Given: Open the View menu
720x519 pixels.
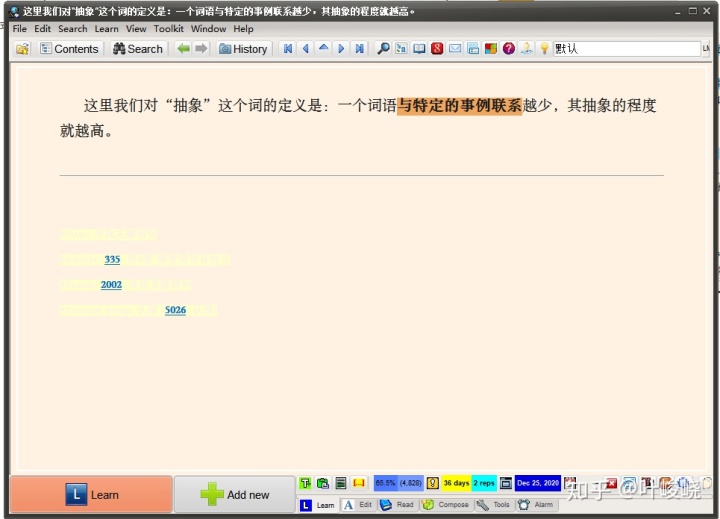Looking at the screenshot, I should pyautogui.click(x=136, y=28).
